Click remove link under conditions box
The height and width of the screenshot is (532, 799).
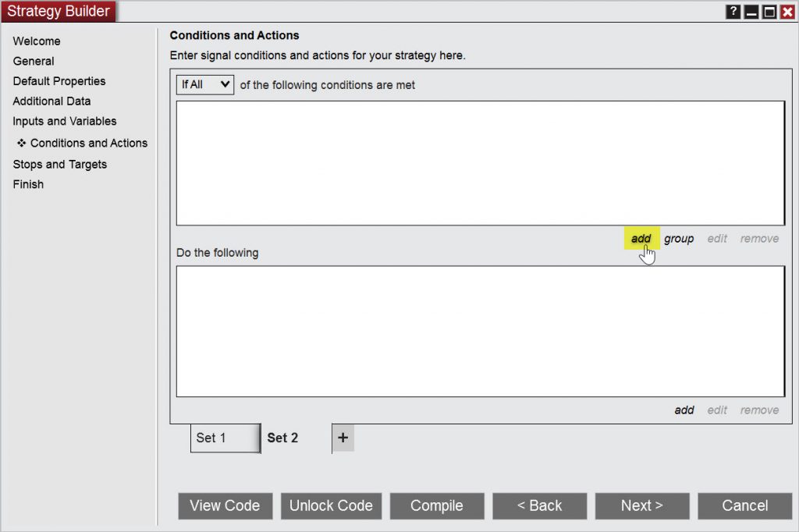(x=759, y=239)
